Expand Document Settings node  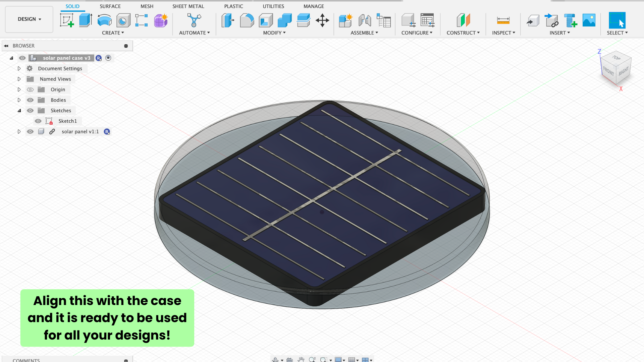pyautogui.click(x=19, y=68)
